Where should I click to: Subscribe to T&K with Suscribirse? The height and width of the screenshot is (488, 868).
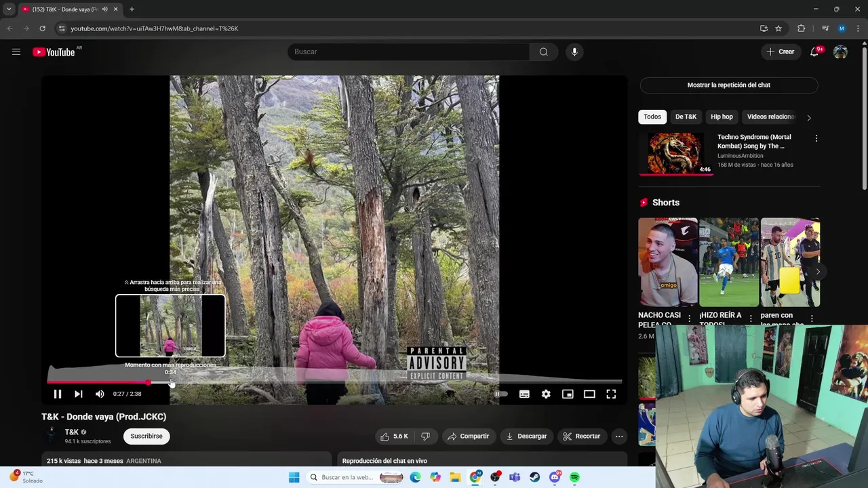(x=146, y=436)
